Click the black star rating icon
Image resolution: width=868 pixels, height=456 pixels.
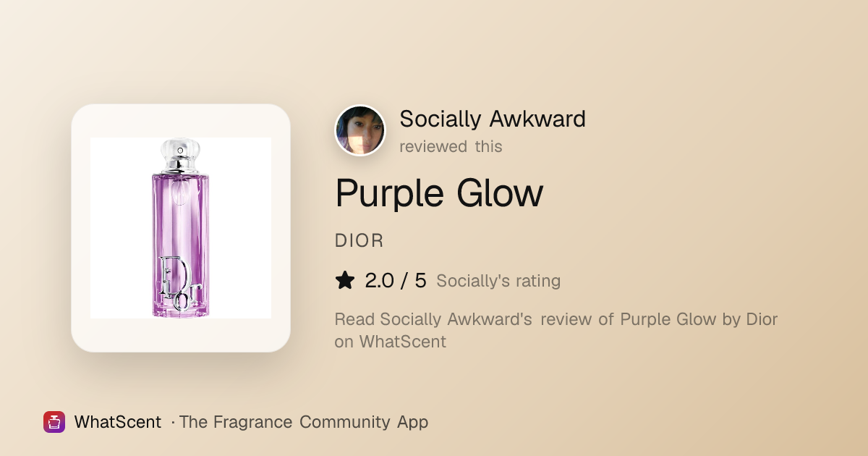click(x=345, y=280)
